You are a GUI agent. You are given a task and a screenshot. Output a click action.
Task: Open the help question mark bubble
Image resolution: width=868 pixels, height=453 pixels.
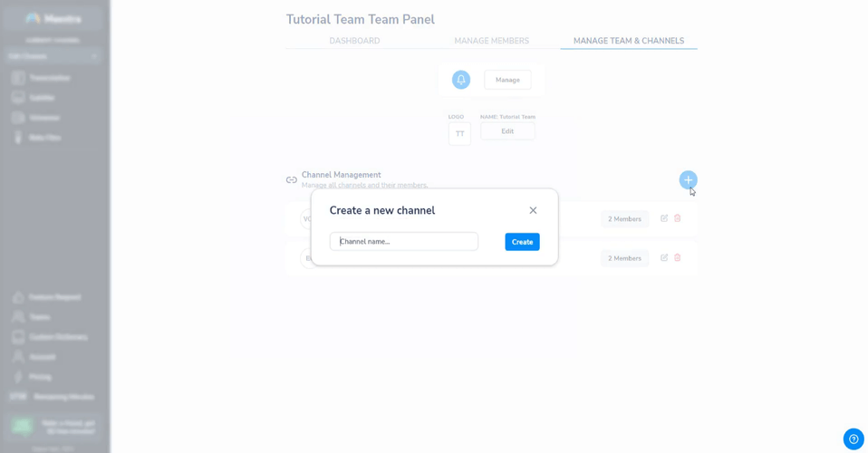(x=854, y=439)
